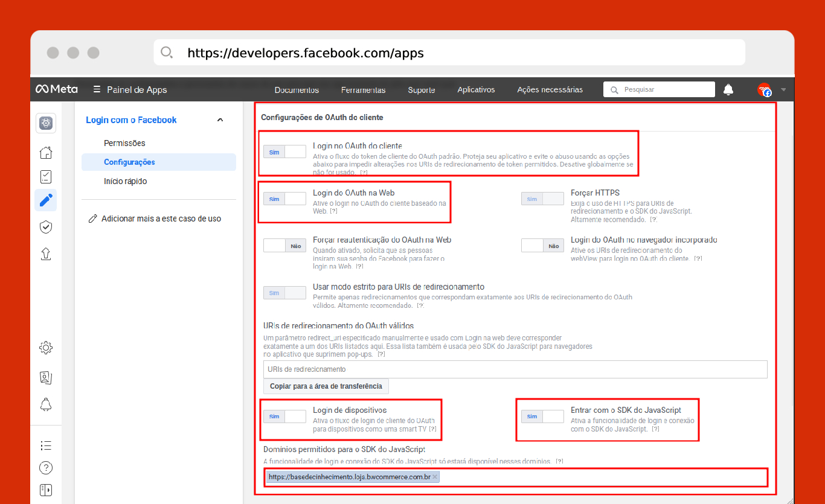
Task: Click Adicionar mais a este caso de uso
Action: pyautogui.click(x=161, y=219)
